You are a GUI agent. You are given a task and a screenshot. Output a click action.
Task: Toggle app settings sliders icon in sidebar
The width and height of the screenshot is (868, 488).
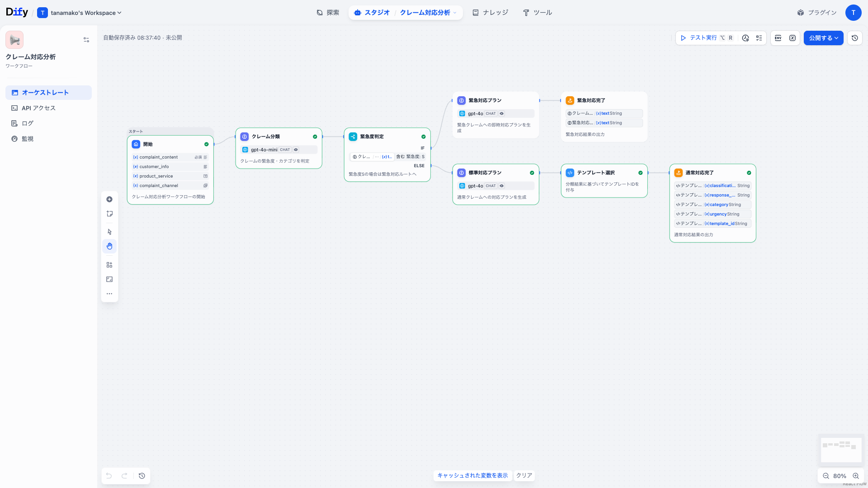pyautogui.click(x=86, y=40)
